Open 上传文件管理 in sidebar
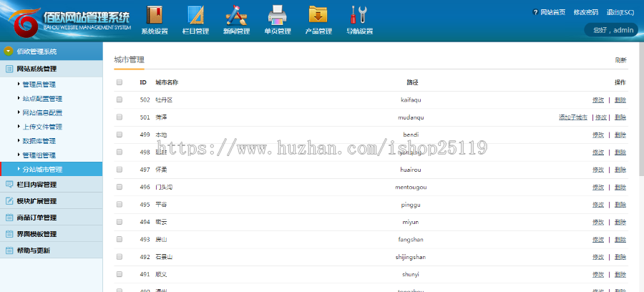The width and height of the screenshot is (644, 292). tap(42, 127)
